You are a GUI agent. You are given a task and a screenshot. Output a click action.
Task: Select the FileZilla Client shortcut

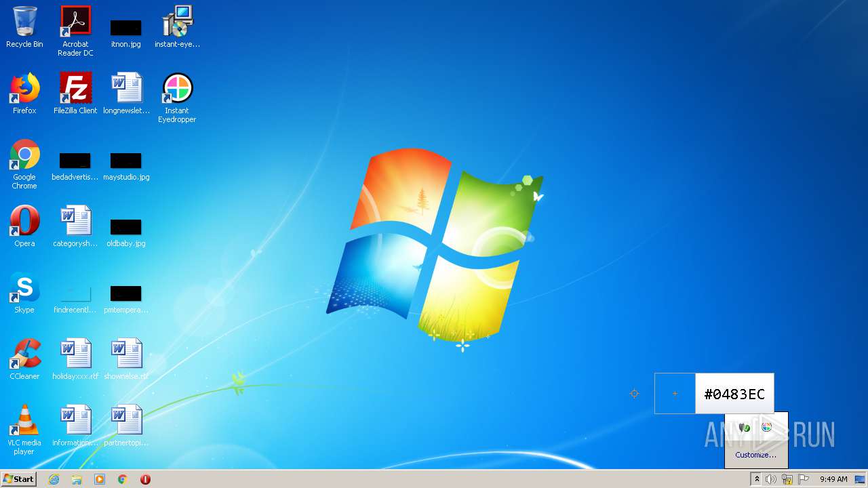(x=75, y=94)
